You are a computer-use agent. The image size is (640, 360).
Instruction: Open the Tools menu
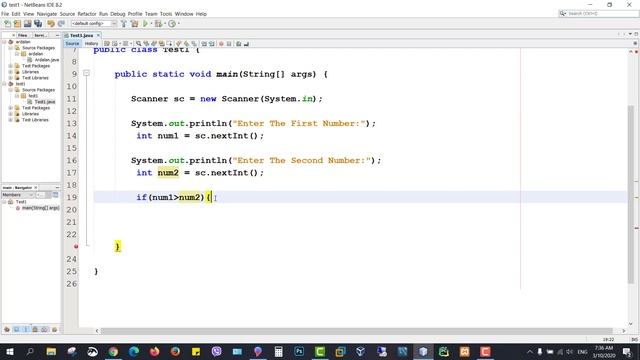coord(166,14)
